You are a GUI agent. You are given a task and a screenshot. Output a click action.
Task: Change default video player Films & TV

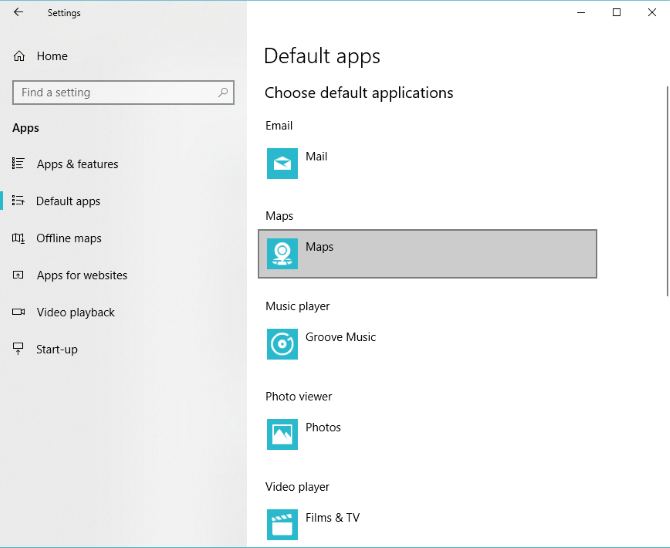pyautogui.click(x=332, y=518)
